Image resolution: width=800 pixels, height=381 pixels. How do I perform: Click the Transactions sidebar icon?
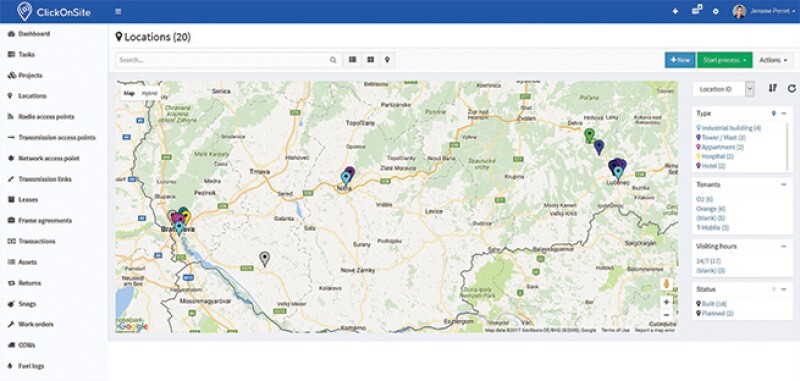coord(11,241)
